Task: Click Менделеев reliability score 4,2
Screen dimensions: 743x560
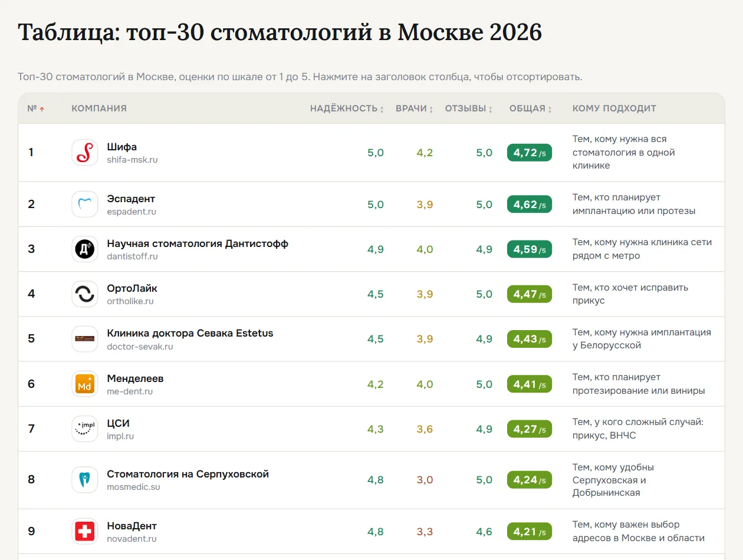Action: [x=376, y=384]
